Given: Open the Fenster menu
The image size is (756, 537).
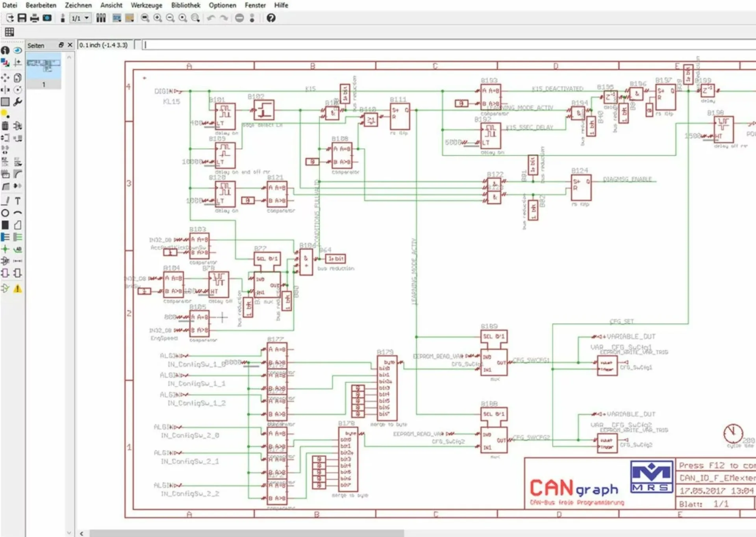Looking at the screenshot, I should [255, 5].
